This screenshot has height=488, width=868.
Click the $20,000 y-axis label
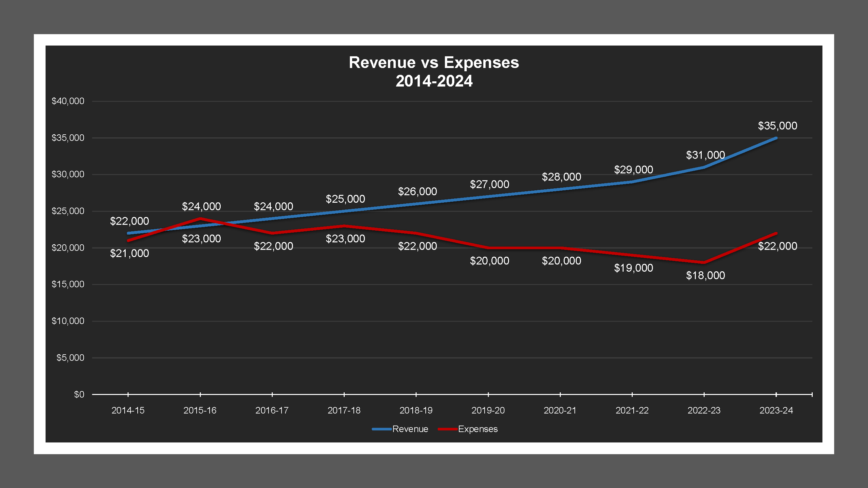pyautogui.click(x=68, y=248)
